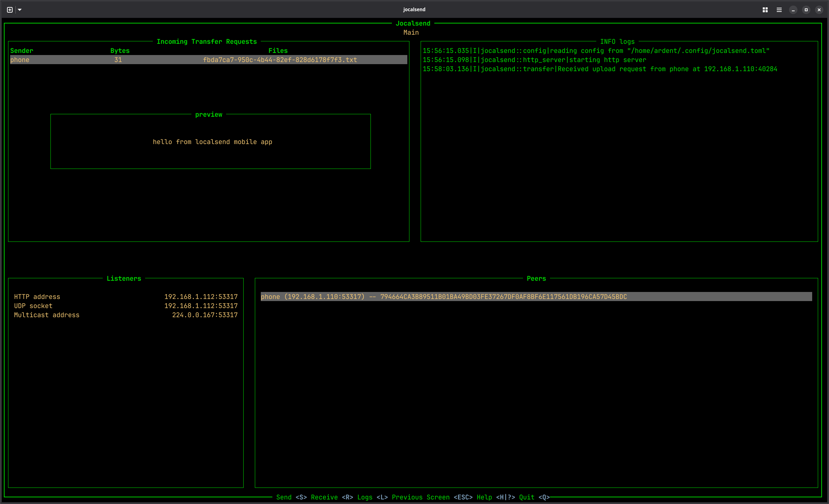Open the tab dropdown arrow in titlebar
This screenshot has width=829, height=504.
20,10
